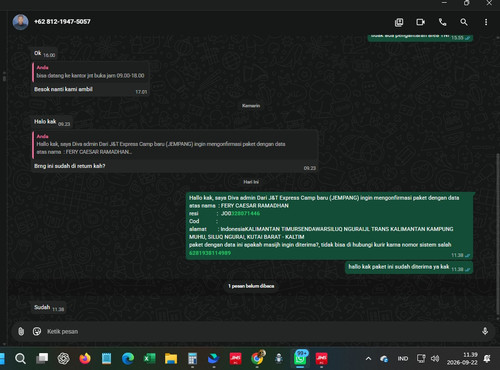Open the chat options three-dot menu
500x370 pixels.
pyautogui.click(x=486, y=22)
